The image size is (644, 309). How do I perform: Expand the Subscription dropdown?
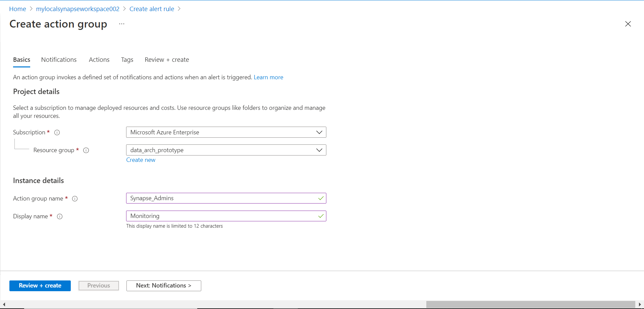(x=319, y=132)
